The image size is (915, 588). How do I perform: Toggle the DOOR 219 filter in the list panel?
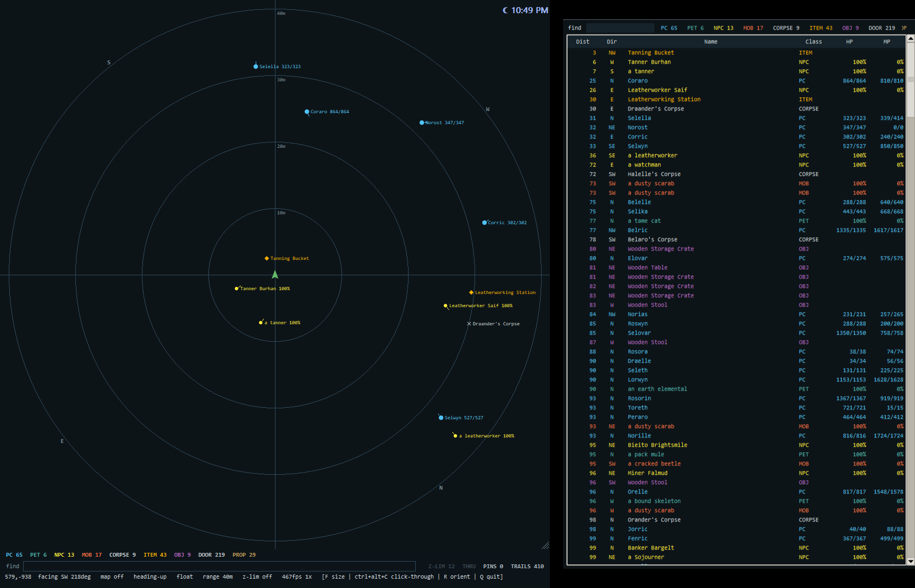coord(881,28)
